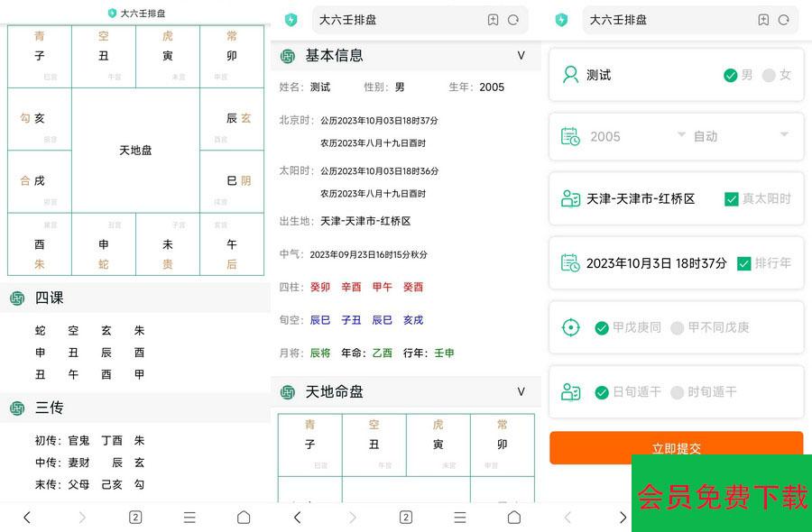Click the 常 卯 cell in left chart
This screenshot has width=812, height=532.
point(232,57)
